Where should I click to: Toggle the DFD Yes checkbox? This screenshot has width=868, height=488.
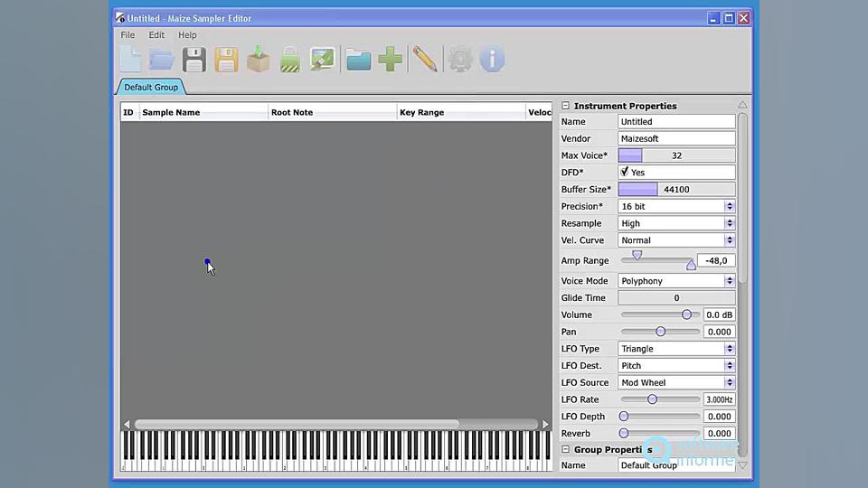point(625,172)
